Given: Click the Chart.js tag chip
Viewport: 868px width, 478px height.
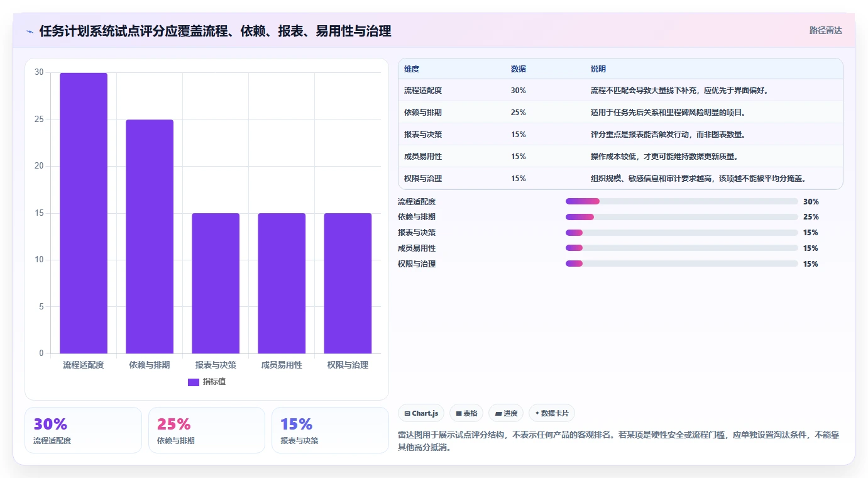Looking at the screenshot, I should tap(421, 413).
